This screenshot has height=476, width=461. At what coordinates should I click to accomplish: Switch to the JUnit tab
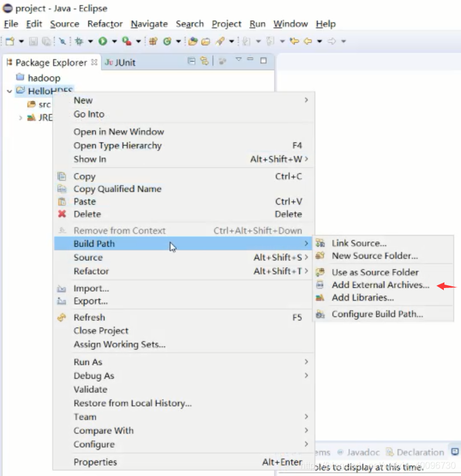click(120, 62)
